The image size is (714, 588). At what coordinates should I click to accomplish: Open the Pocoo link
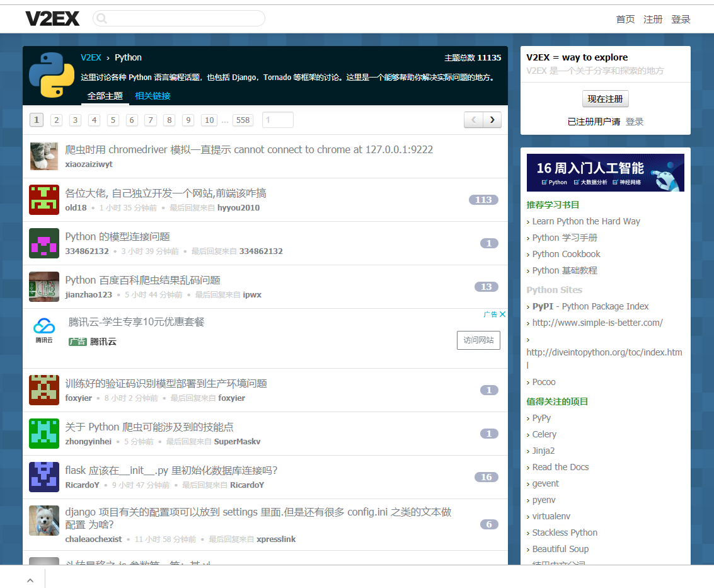click(x=544, y=382)
